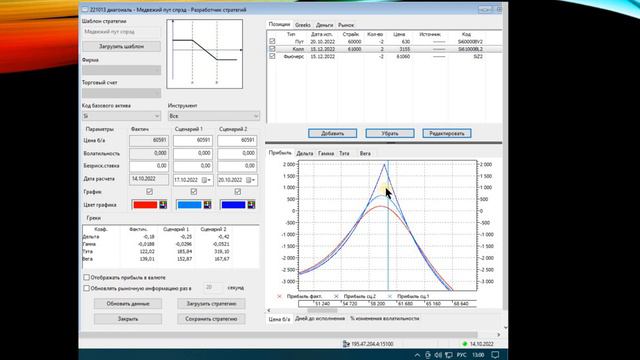Open the color picker beside the light blue swatch
This screenshot has height=360, width=640.
[x=207, y=205]
